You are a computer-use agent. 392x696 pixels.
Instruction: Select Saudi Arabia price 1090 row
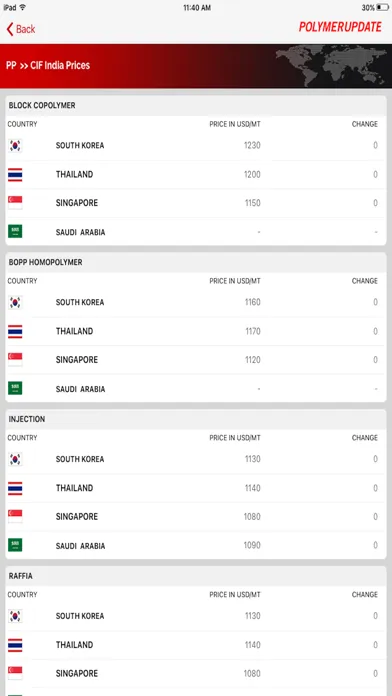196,545
